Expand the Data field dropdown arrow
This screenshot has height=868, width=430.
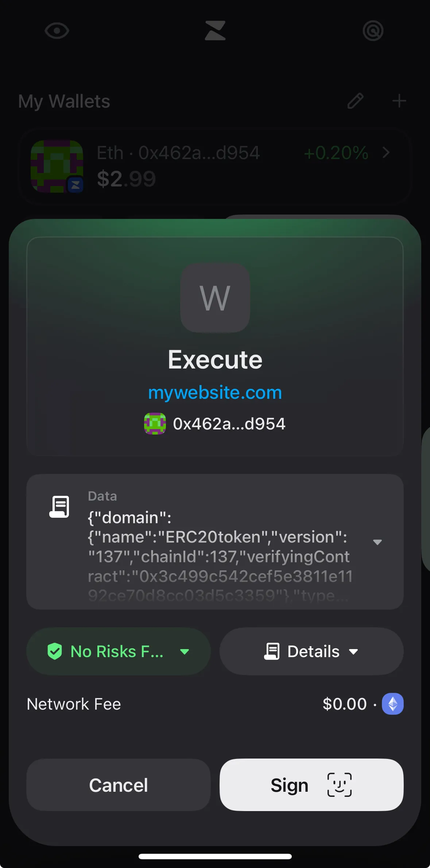click(x=377, y=542)
